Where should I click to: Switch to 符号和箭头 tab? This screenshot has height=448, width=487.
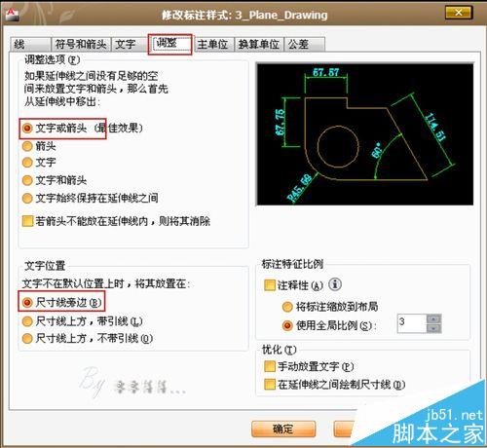pyautogui.click(x=81, y=44)
